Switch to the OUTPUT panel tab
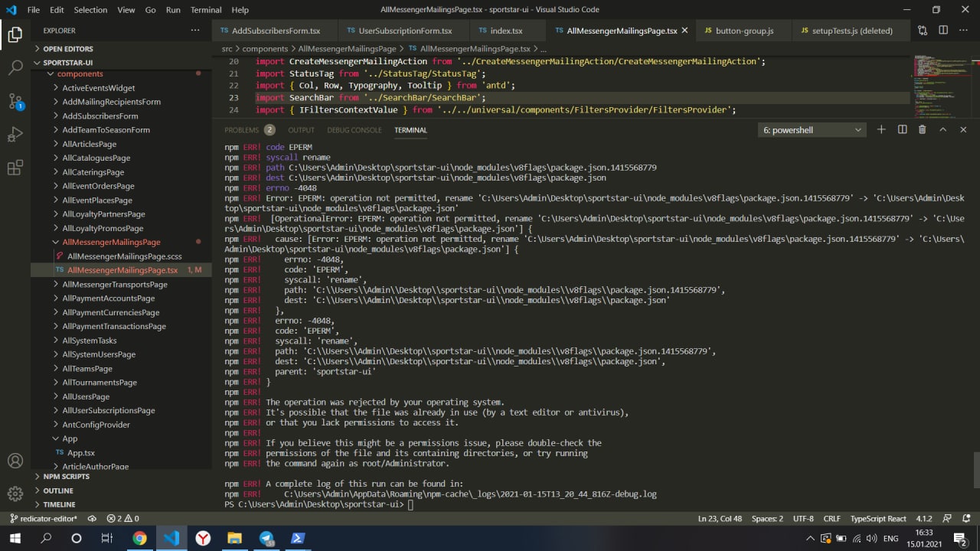980x551 pixels. coord(301,130)
